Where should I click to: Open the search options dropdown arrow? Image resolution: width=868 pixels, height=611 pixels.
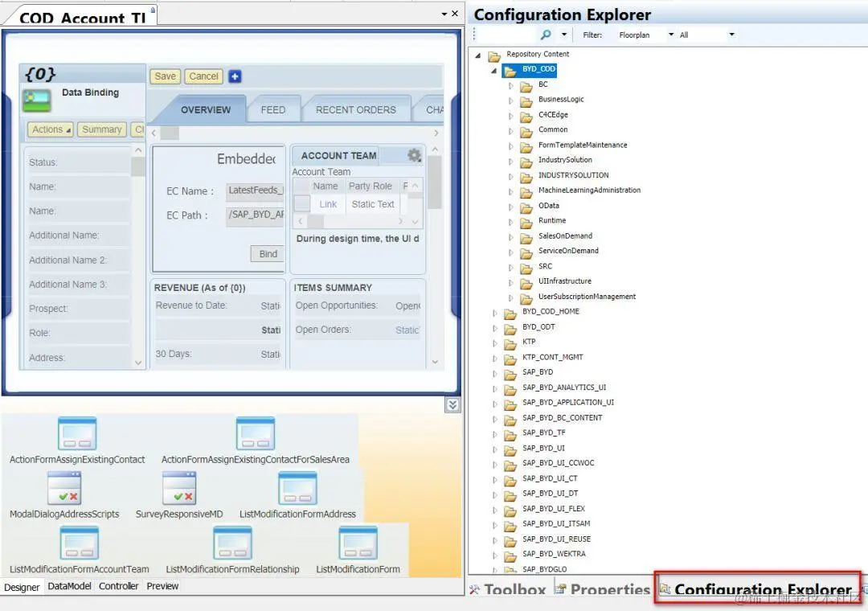tap(564, 35)
